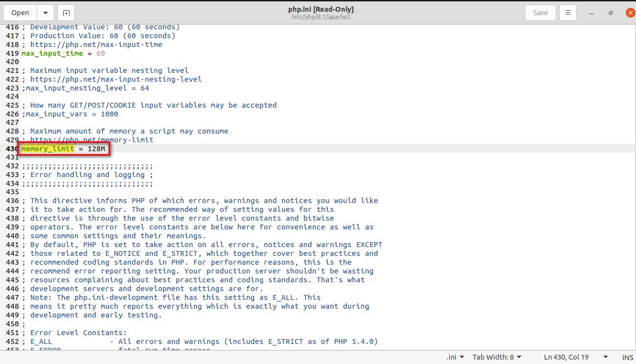Screen dimensions: 636x364
Task: Click the INS insert mode indicator
Action: tap(628, 357)
